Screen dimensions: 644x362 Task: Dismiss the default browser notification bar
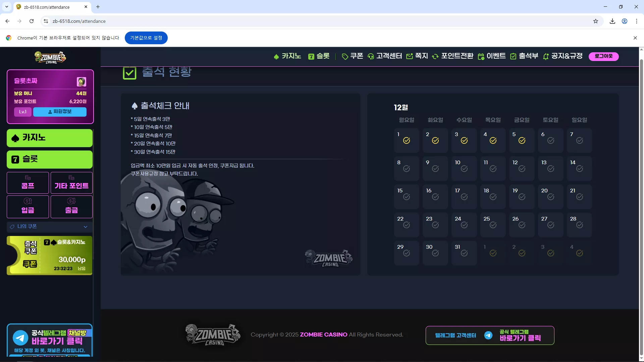635,38
